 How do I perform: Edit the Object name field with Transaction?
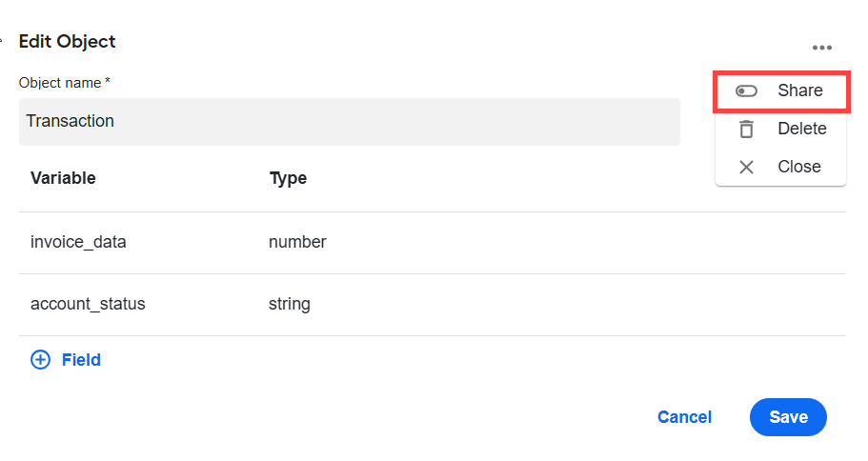(x=350, y=122)
